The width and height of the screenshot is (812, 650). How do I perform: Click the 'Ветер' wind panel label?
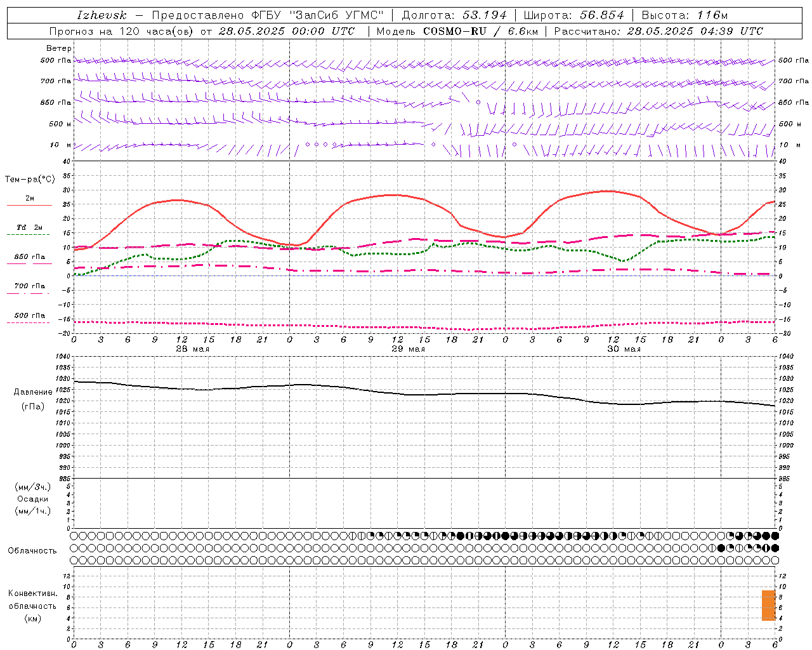59,48
